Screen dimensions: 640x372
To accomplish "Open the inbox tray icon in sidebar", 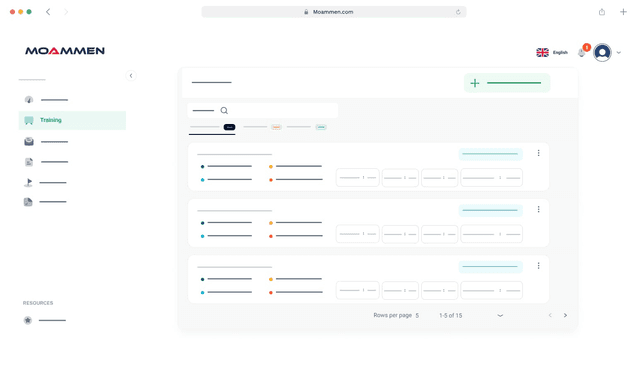I will click(x=29, y=141).
